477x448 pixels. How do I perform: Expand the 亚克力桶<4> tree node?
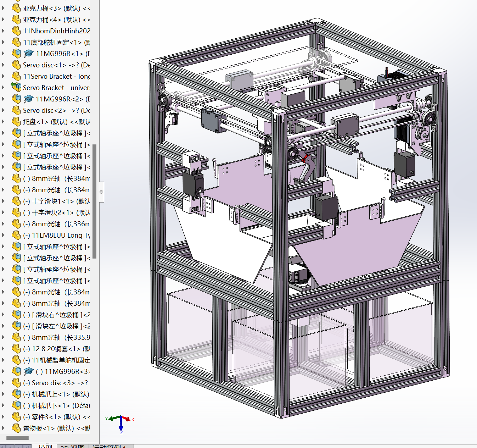4,20
